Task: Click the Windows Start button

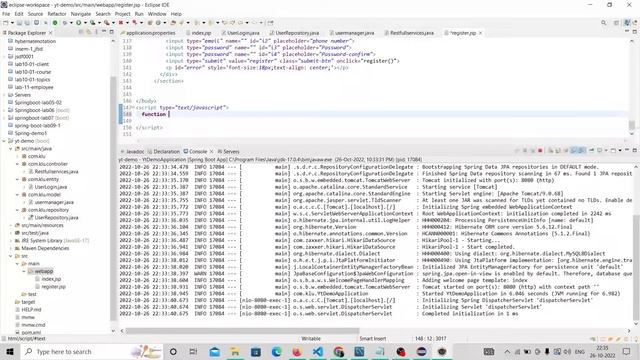Action: pyautogui.click(x=9, y=351)
